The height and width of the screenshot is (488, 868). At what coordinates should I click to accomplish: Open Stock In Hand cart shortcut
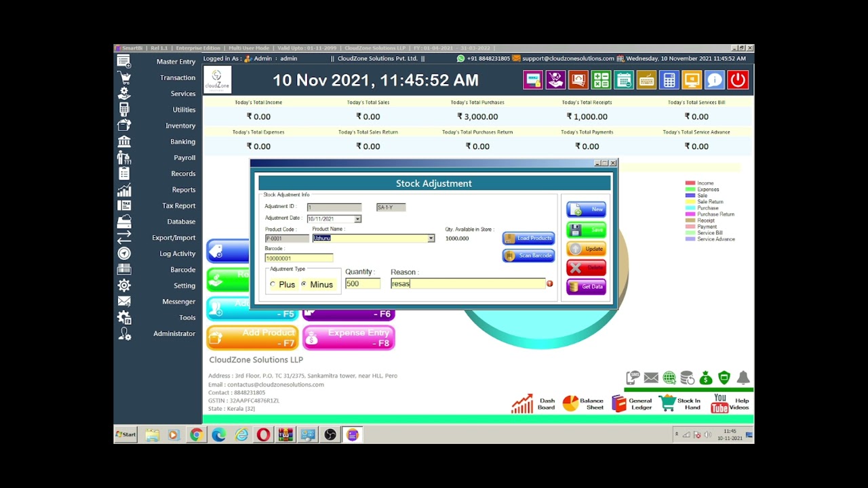(680, 404)
